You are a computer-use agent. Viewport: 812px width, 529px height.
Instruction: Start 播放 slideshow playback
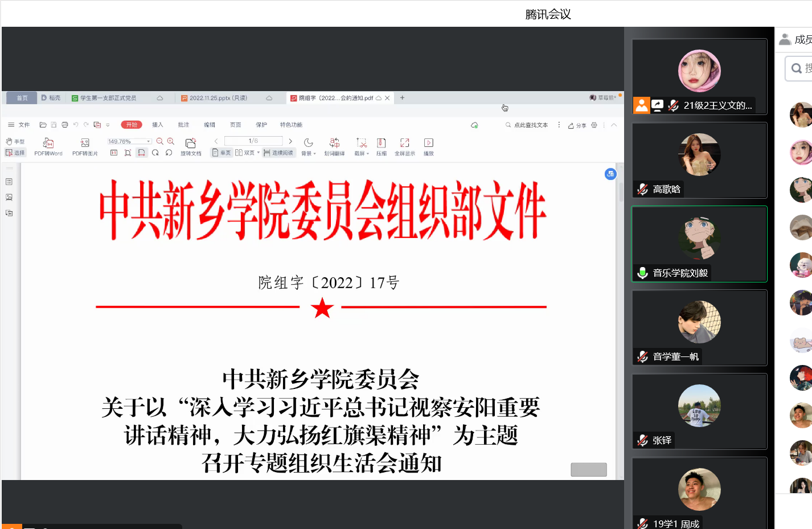(429, 143)
